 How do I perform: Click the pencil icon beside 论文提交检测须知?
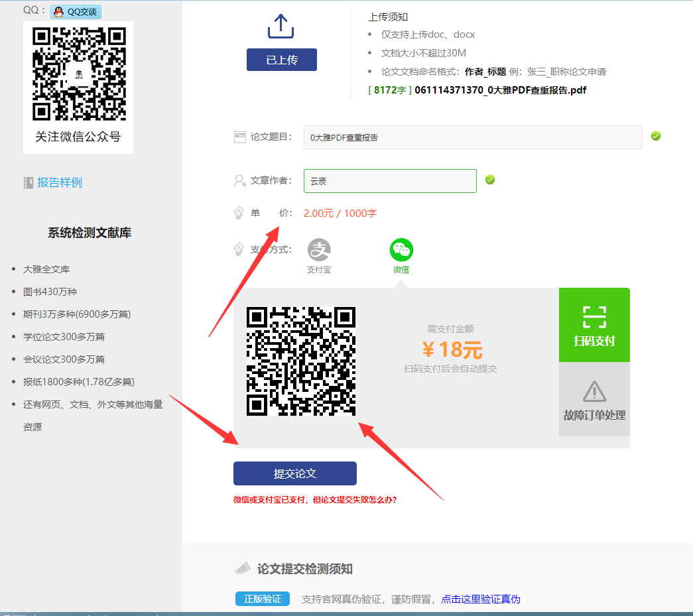(243, 568)
